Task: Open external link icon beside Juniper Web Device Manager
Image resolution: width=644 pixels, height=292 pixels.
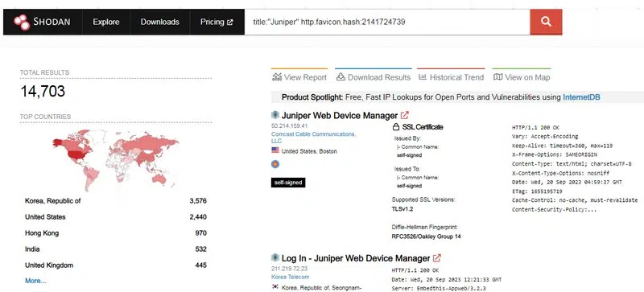Action: (405, 115)
